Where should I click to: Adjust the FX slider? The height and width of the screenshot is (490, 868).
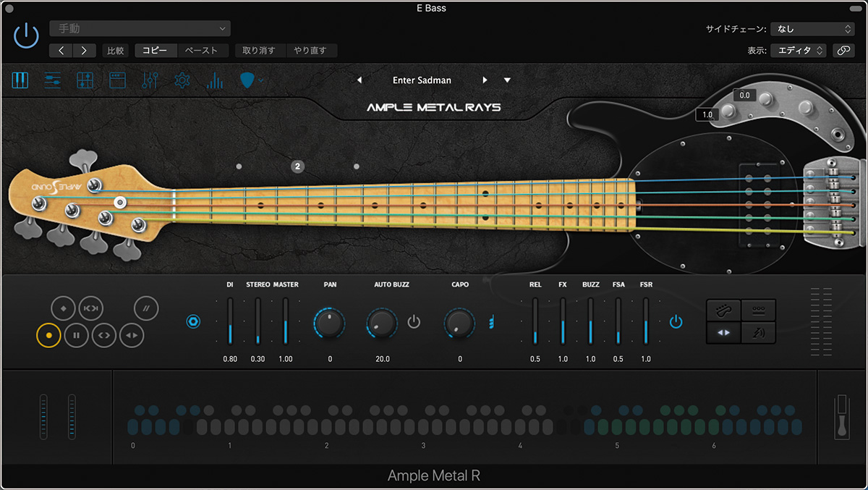(563, 321)
